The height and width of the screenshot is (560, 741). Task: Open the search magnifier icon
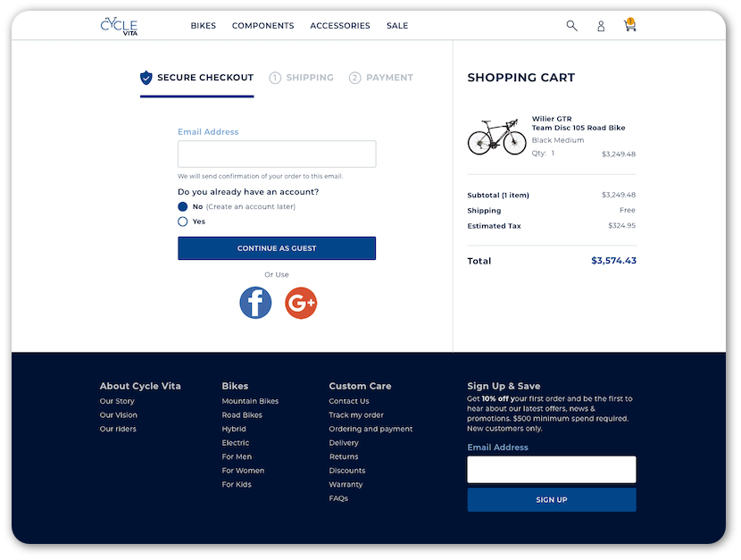point(571,26)
